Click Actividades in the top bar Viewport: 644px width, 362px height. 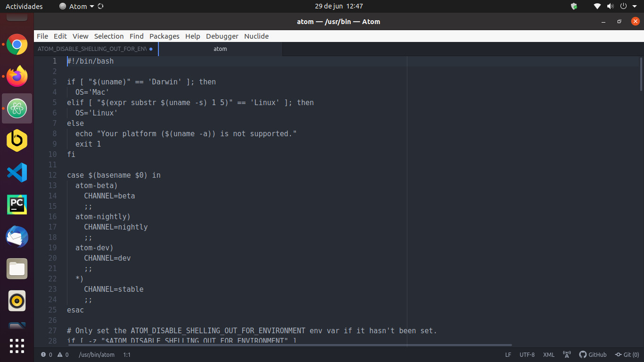coord(24,6)
